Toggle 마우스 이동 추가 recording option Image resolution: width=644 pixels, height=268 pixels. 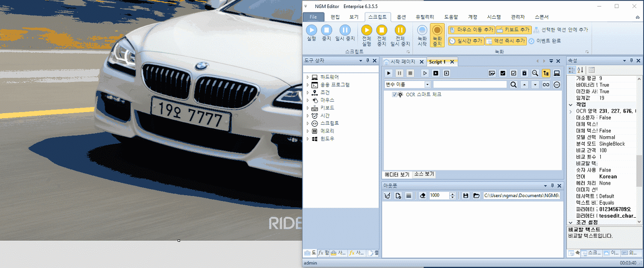pos(471,30)
